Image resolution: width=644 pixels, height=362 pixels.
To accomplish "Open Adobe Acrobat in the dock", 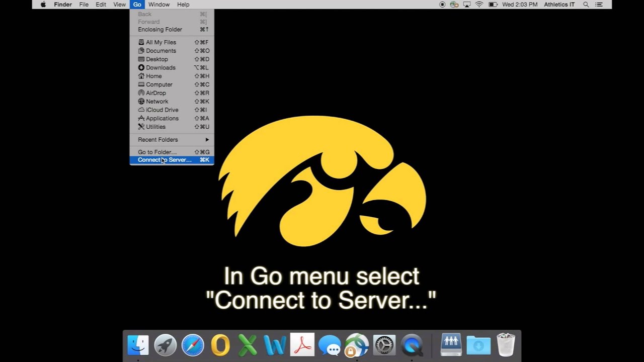I will pos(302,344).
